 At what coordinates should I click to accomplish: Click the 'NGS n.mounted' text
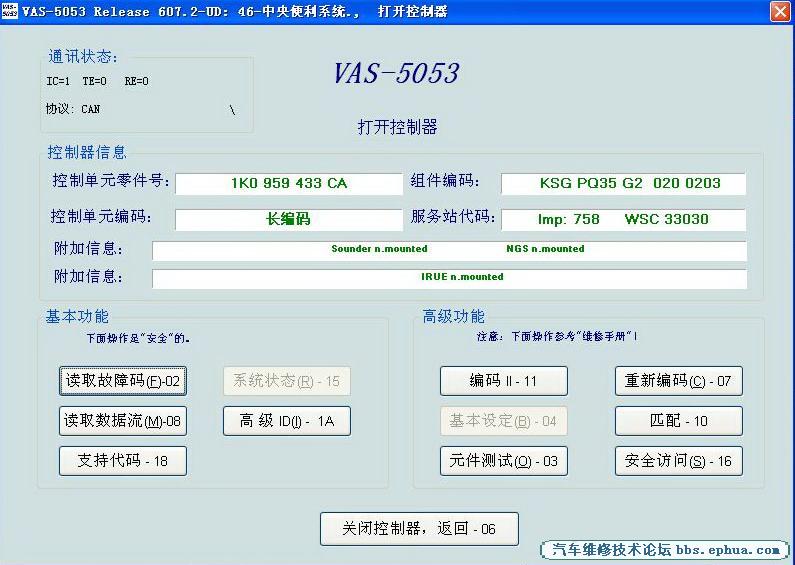[545, 249]
